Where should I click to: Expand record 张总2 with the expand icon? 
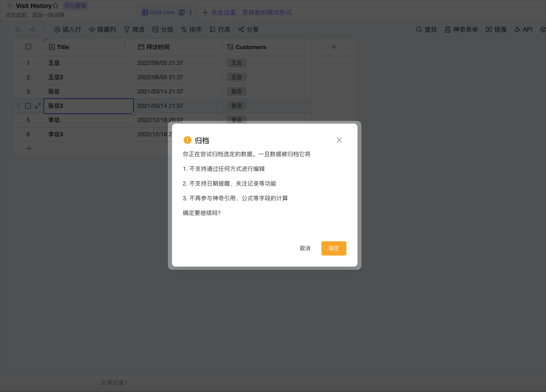coord(38,106)
